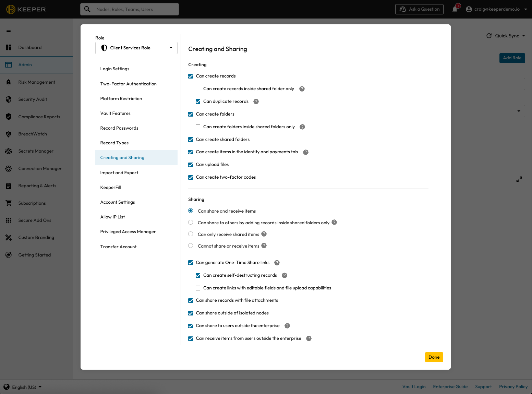The width and height of the screenshot is (532, 394).
Task: Open the Client Services Role dropdown
Action: [x=136, y=48]
